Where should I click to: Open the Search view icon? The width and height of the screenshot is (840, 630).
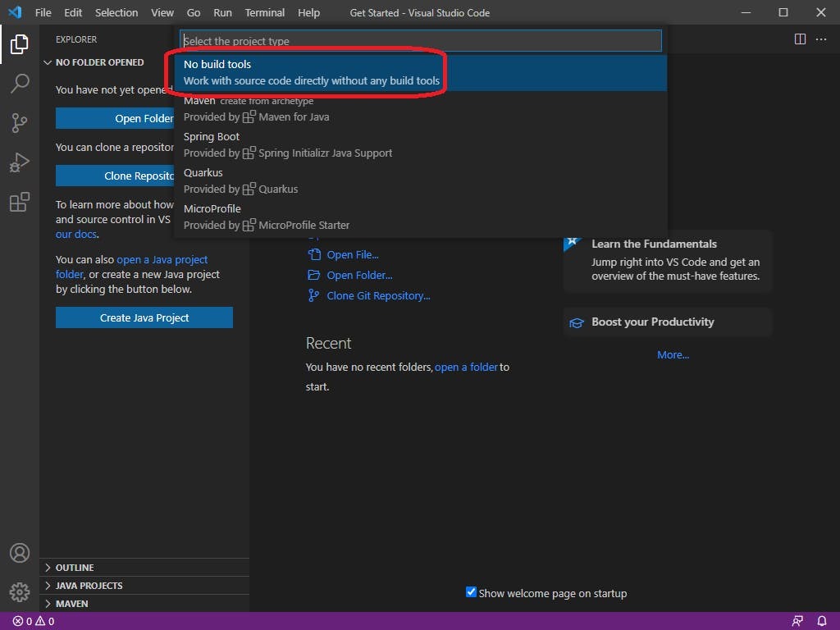(x=20, y=83)
